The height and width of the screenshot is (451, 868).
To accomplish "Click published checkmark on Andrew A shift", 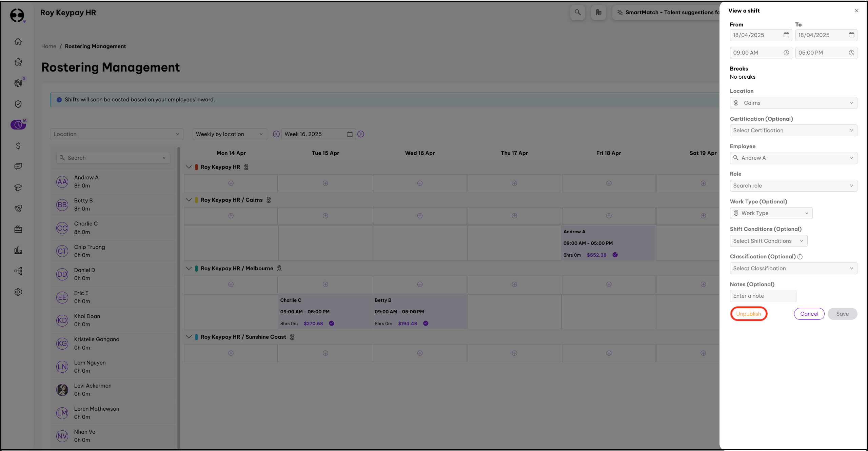I will [x=615, y=255].
